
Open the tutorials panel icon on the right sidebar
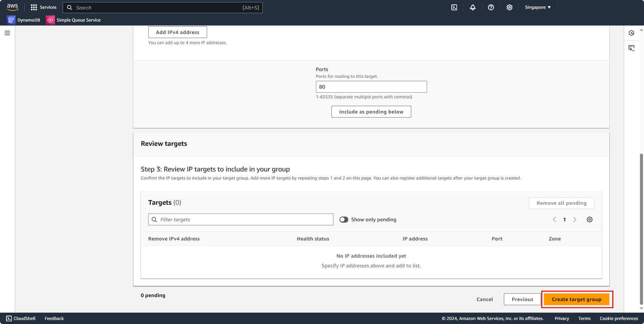[x=632, y=48]
